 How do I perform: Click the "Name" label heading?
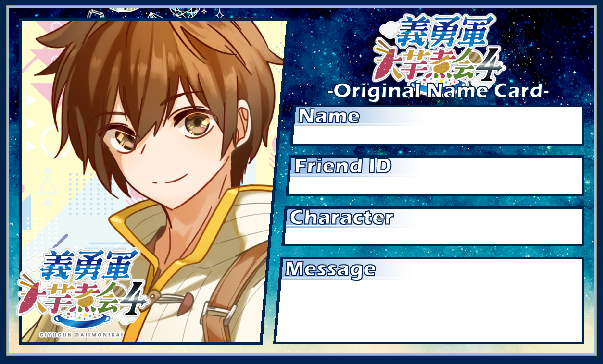329,116
